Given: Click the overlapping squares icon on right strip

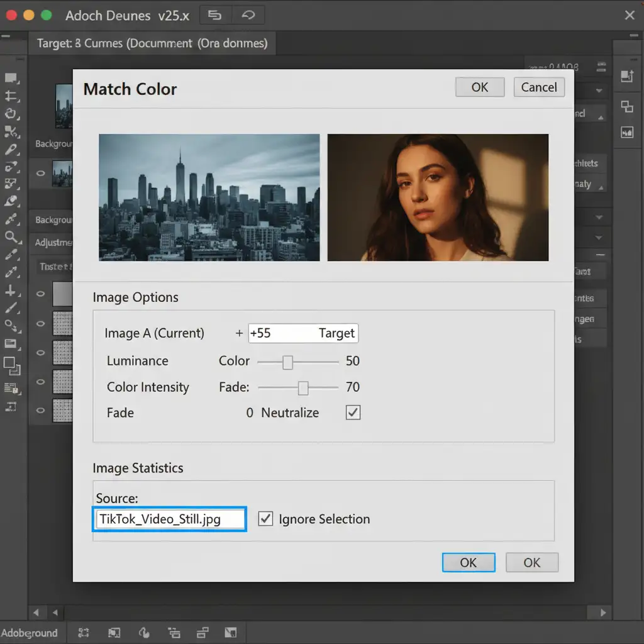Looking at the screenshot, I should [627, 106].
